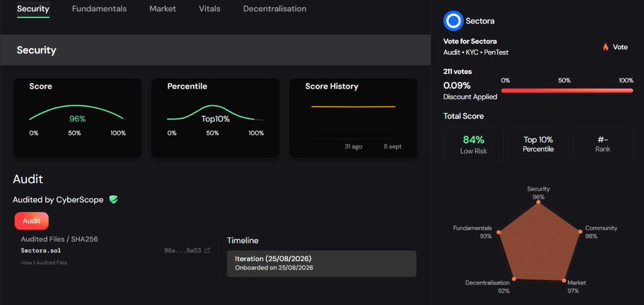Click the Top10% percentile value
Viewport: 644px width, 305px height.
215,119
